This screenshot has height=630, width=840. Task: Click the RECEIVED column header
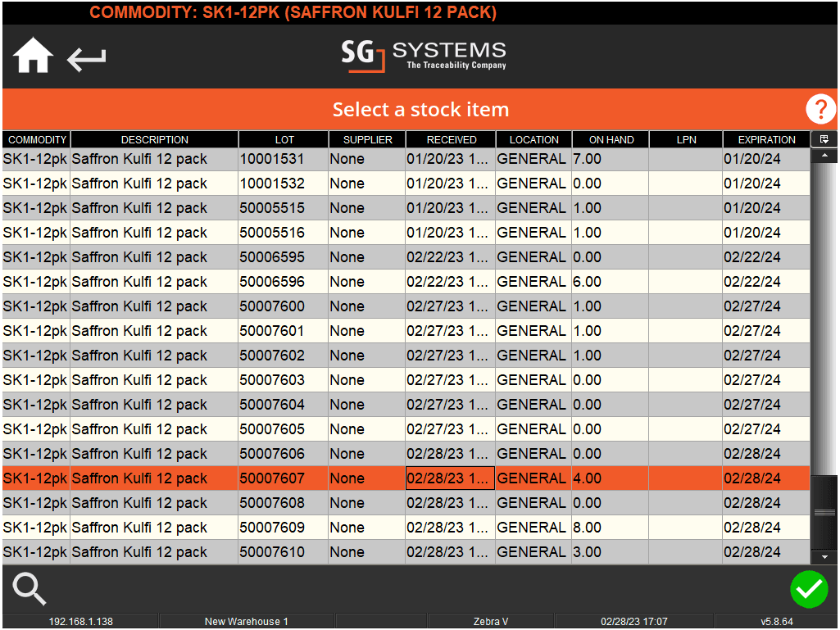click(451, 140)
